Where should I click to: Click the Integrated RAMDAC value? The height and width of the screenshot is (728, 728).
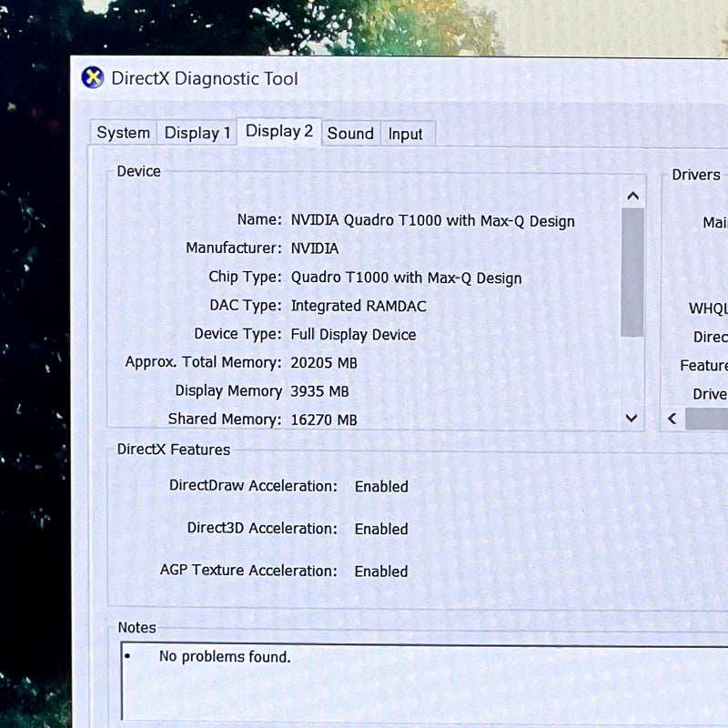click(x=359, y=306)
